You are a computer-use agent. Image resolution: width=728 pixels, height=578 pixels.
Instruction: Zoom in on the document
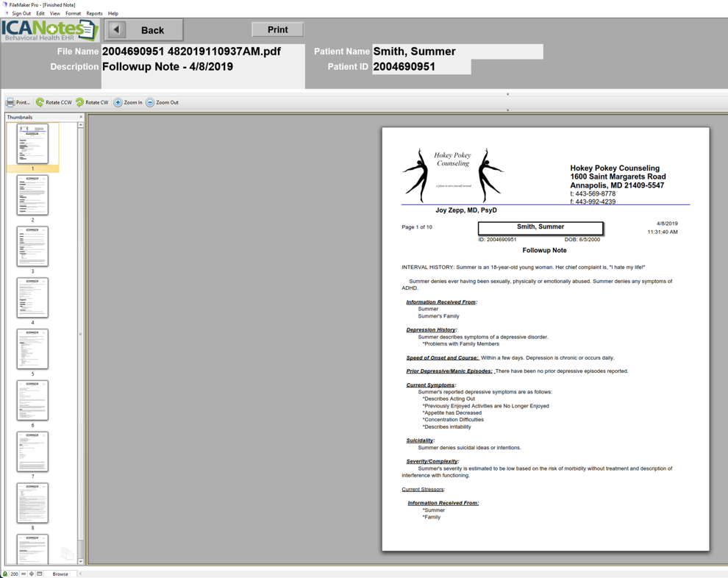(128, 103)
